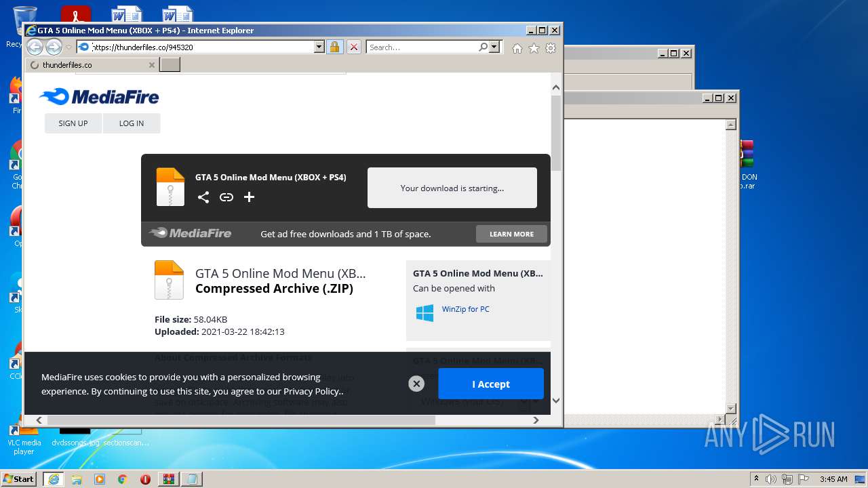
Task: Select the VLC media player desktop icon
Action: point(24,439)
